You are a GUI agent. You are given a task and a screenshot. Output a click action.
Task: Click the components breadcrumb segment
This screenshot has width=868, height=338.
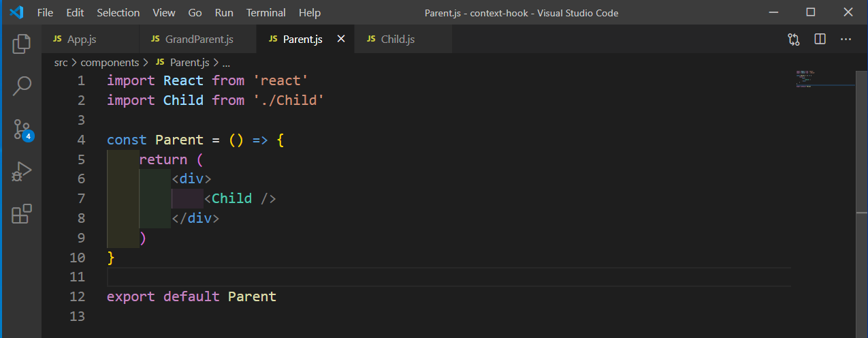[110, 62]
